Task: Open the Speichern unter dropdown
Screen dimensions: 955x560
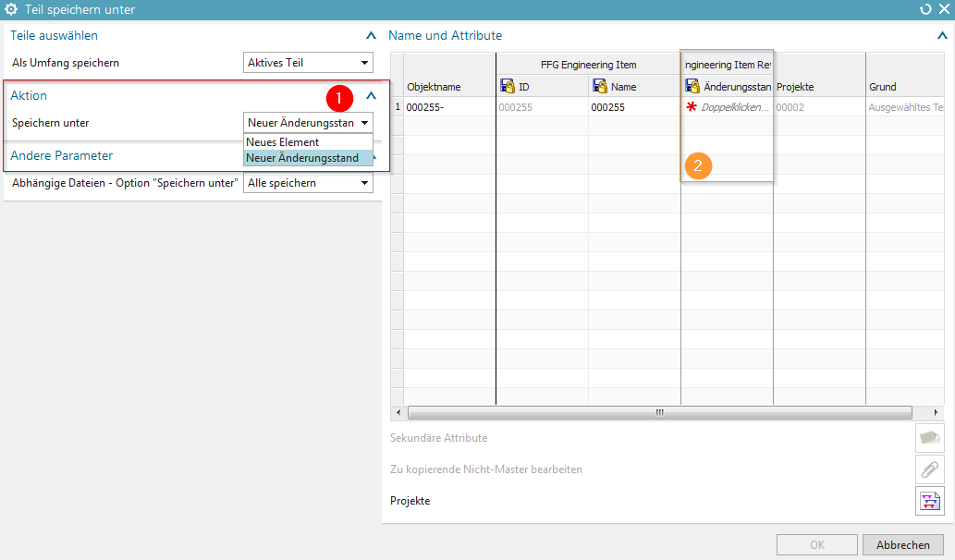Action: pyautogui.click(x=309, y=123)
